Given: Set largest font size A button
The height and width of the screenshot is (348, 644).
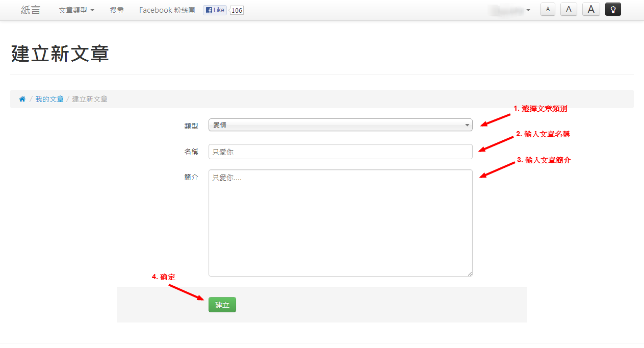Looking at the screenshot, I should pyautogui.click(x=591, y=9).
